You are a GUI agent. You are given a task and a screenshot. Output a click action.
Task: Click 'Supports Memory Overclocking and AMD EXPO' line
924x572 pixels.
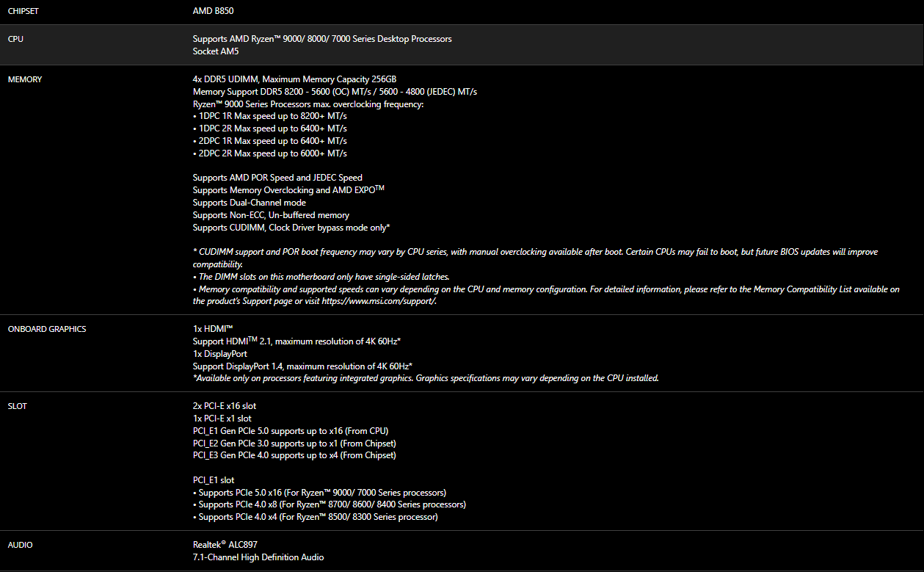click(288, 190)
